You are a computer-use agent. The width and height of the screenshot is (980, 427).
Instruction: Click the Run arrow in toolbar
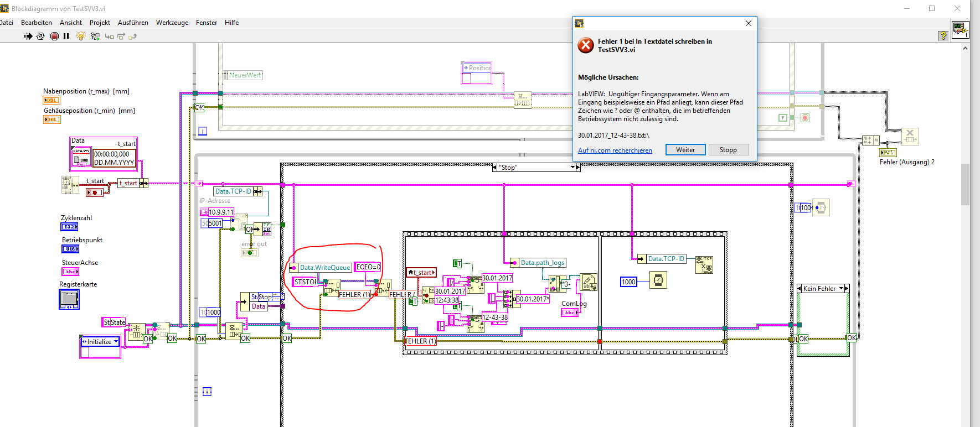click(x=28, y=36)
